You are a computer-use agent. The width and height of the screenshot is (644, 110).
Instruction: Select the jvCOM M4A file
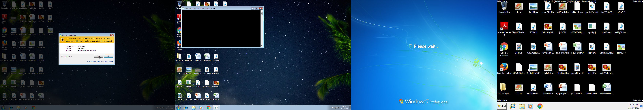563,28
